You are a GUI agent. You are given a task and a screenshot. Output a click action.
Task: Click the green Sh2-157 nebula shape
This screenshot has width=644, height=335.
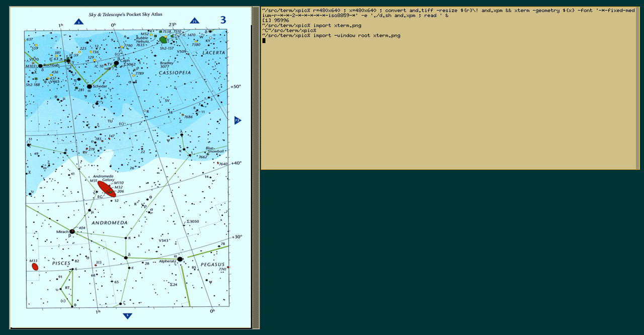163,39
